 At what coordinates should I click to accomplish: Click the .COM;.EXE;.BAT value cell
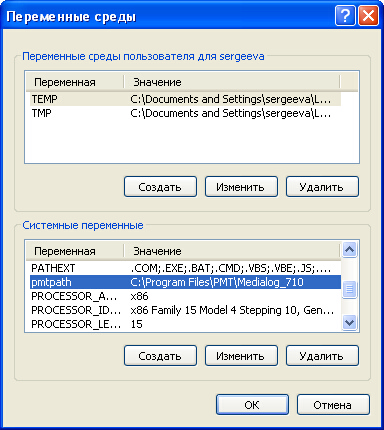click(231, 268)
